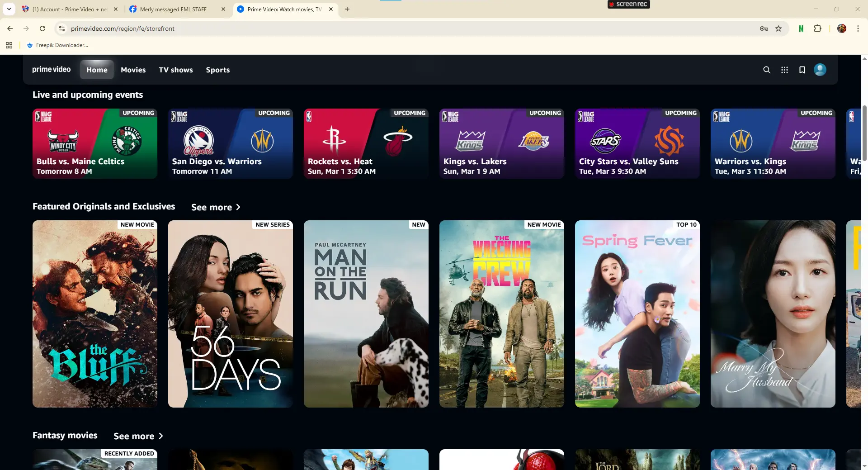Click the scrollbar down arrow
This screenshot has height=470, width=868.
pos(864,466)
